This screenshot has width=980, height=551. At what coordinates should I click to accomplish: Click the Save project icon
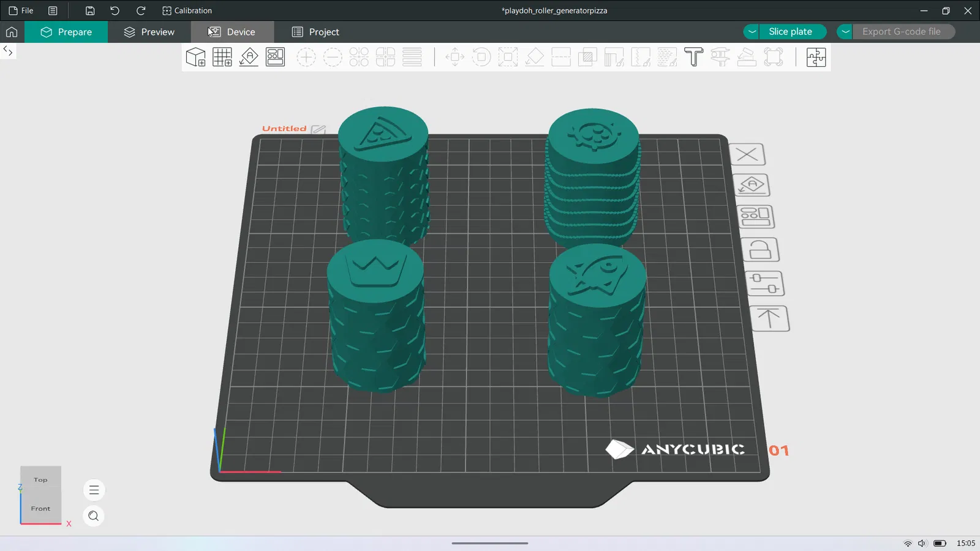pos(90,10)
